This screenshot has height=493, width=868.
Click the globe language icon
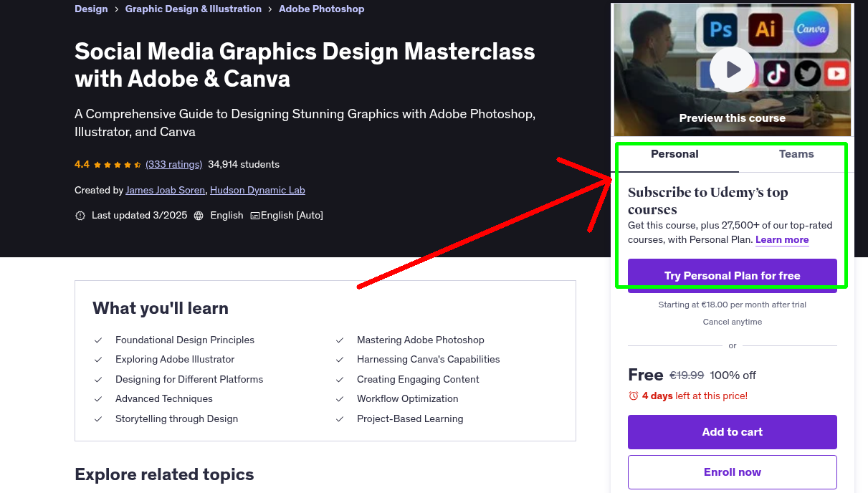[199, 216]
